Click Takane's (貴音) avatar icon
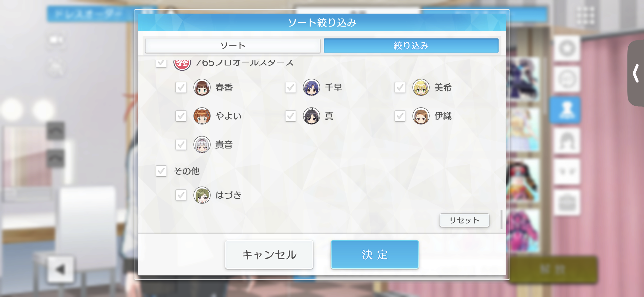The height and width of the screenshot is (297, 644). (202, 145)
